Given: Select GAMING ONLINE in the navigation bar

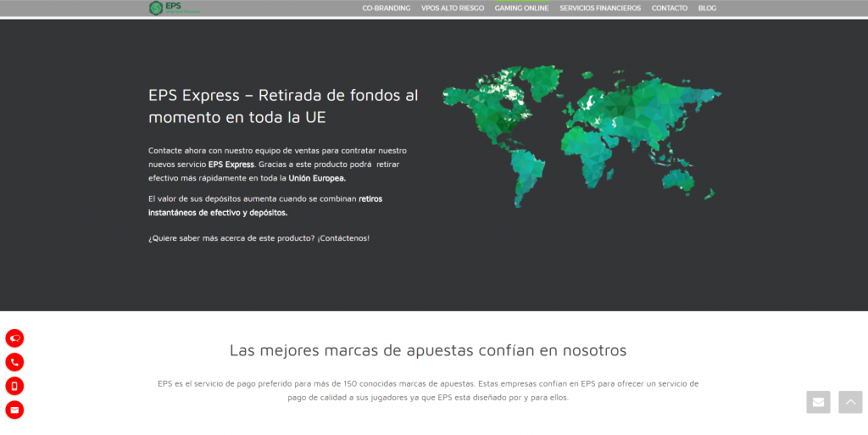Looking at the screenshot, I should point(521,8).
